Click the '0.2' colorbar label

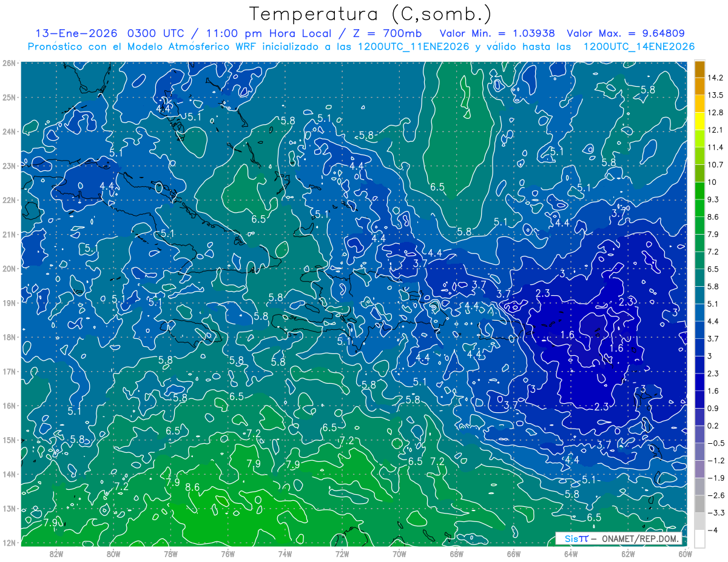[x=713, y=426]
